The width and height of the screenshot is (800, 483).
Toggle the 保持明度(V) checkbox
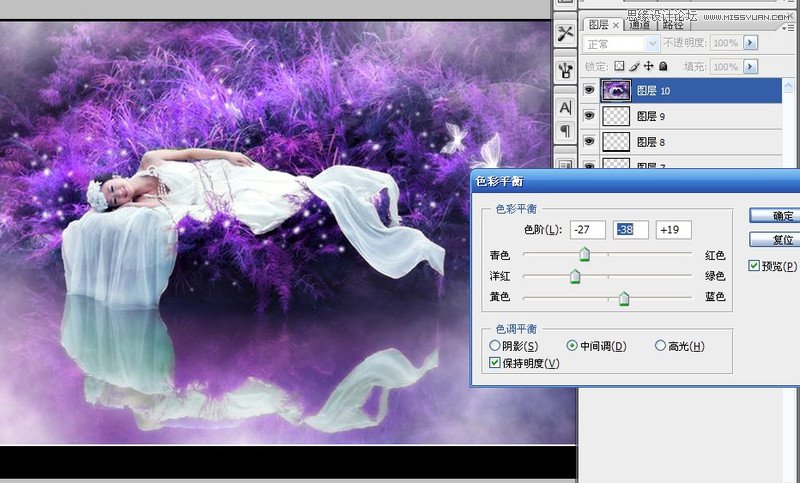(494, 363)
